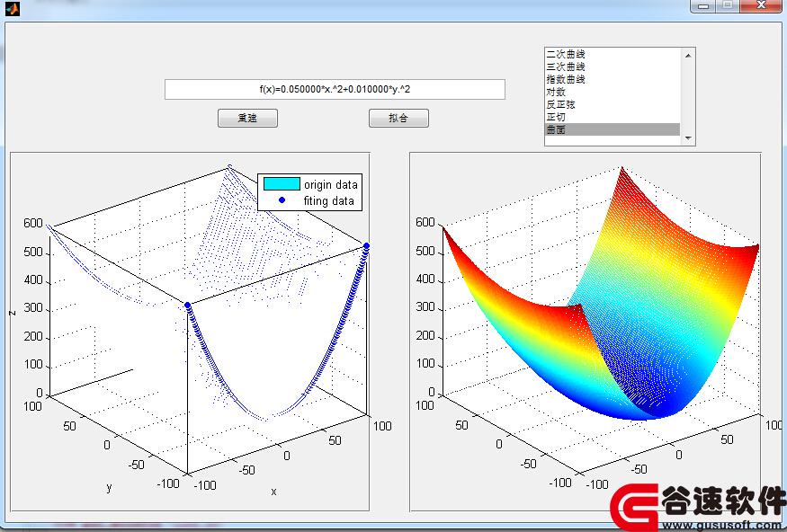Image resolution: width=787 pixels, height=532 pixels.
Task: Select 反正弦 in the list box
Action: tap(613, 104)
